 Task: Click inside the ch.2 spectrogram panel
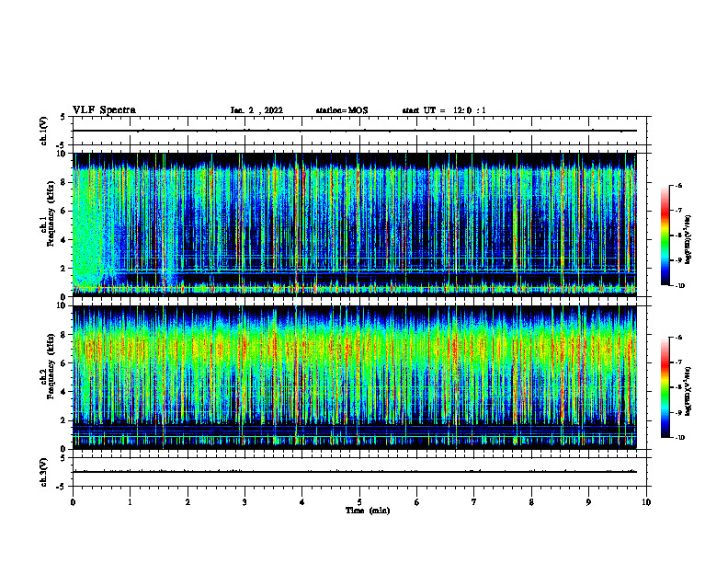pos(355,377)
